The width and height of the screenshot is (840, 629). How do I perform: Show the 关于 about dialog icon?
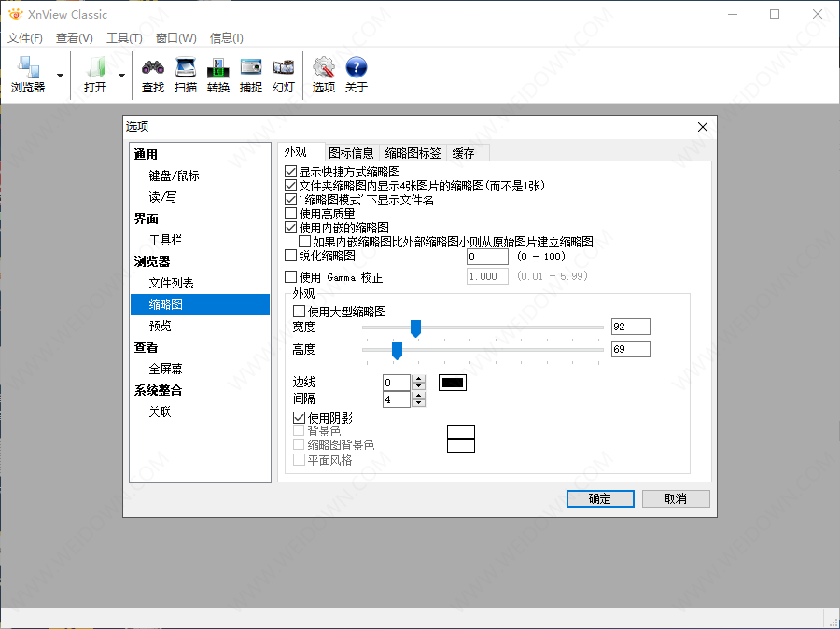[357, 73]
